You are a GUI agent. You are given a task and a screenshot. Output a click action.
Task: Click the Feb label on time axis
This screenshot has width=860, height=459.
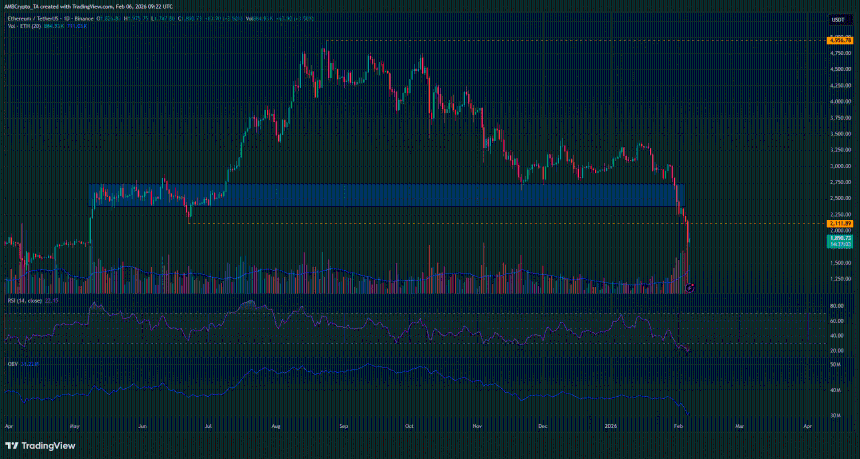pyautogui.click(x=678, y=426)
